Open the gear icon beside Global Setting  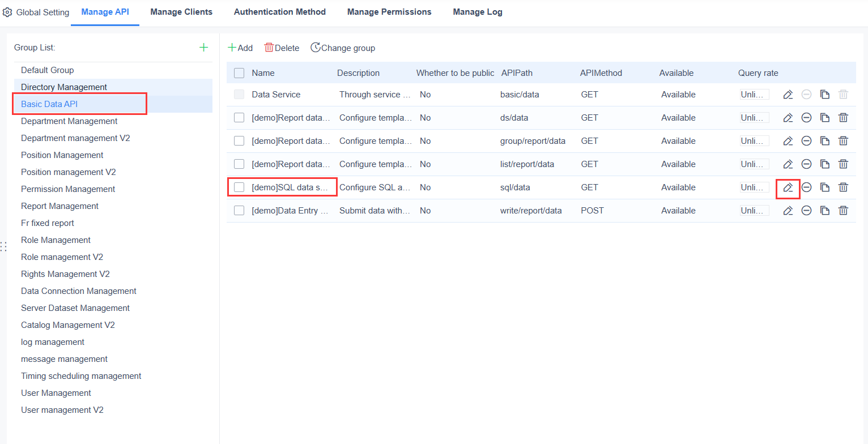[8, 11]
